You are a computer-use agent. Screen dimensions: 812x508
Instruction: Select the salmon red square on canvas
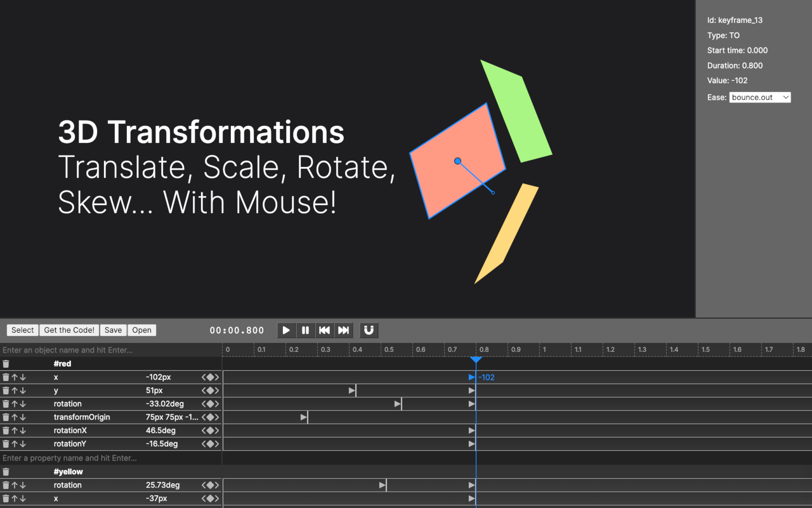point(457,161)
